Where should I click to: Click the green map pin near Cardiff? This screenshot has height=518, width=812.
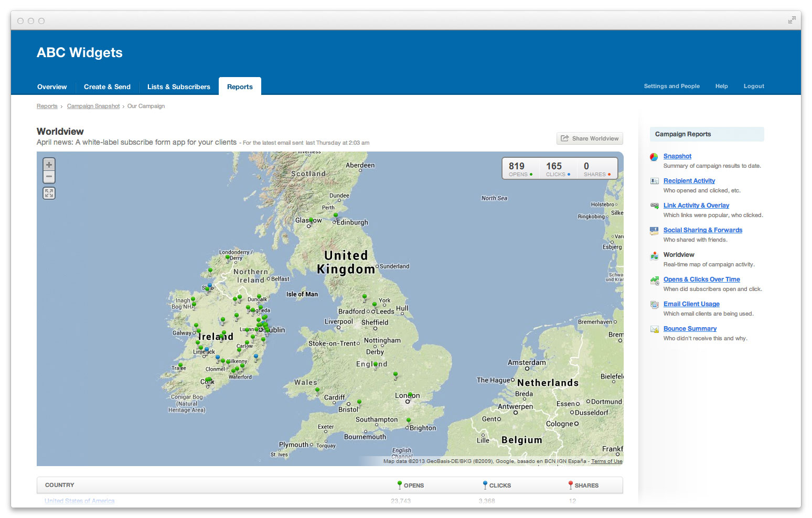point(317,391)
